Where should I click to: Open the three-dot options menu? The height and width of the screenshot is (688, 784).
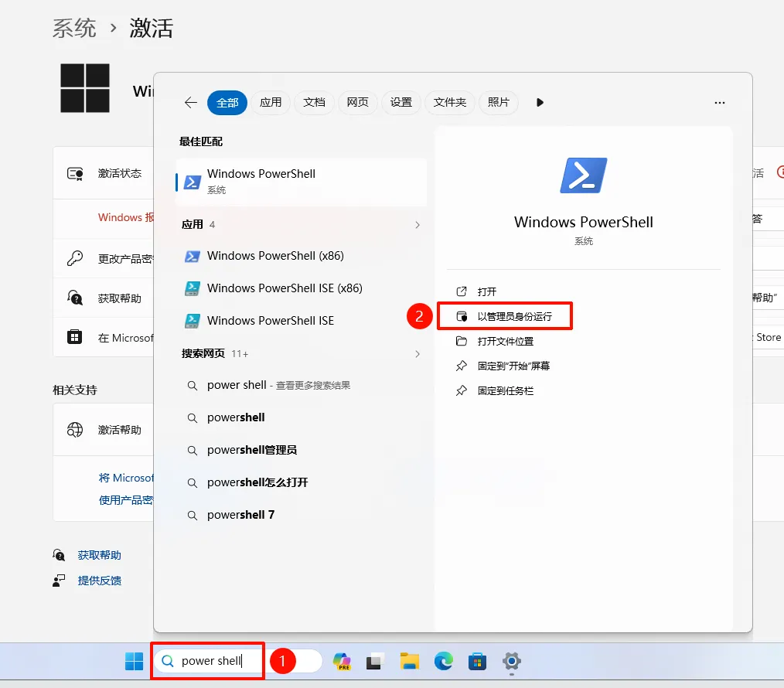click(720, 103)
